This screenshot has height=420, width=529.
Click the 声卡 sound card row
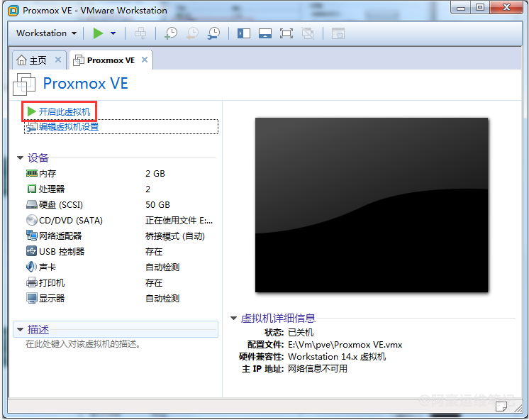120,267
